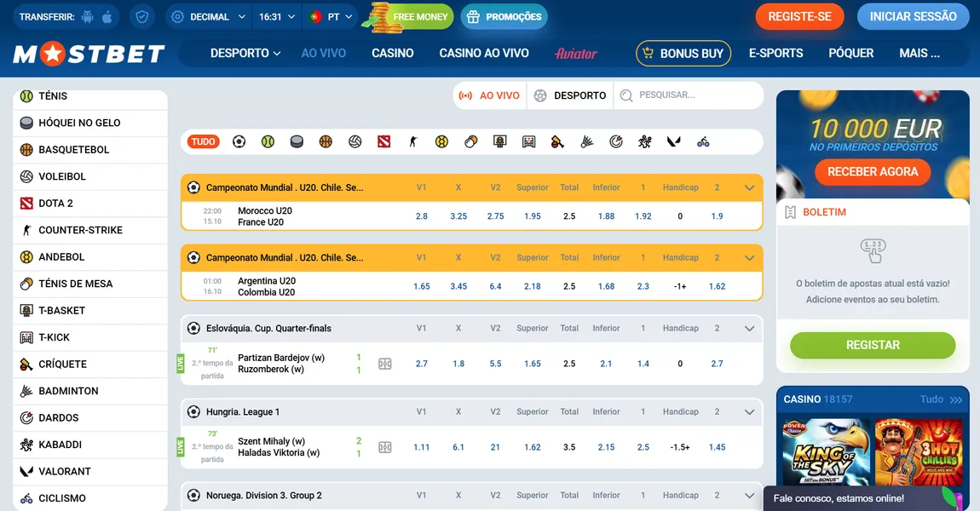Click the RECEBER AGORA bonus button
Viewport: 980px width, 511px height.
click(x=872, y=172)
